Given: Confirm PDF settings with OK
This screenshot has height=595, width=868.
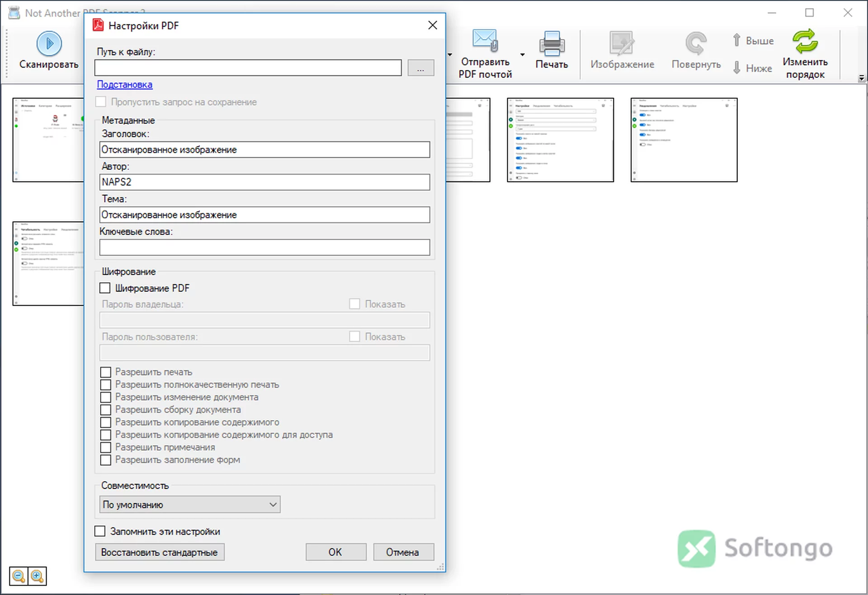Looking at the screenshot, I should click(x=336, y=552).
